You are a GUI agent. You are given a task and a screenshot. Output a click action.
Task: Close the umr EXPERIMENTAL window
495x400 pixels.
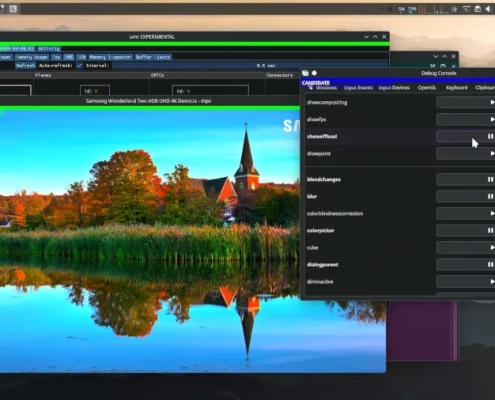point(384,37)
